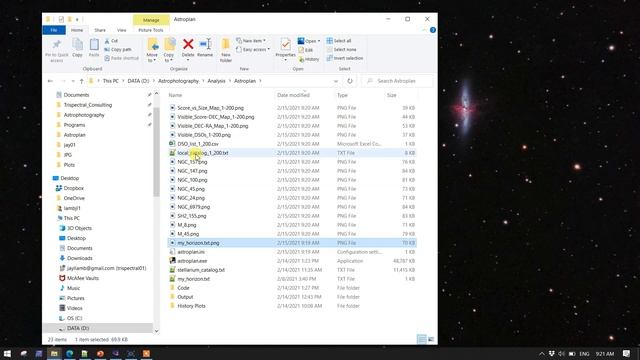This screenshot has width=640, height=360.
Task: Open the Windows Start button
Action: (x=7, y=353)
